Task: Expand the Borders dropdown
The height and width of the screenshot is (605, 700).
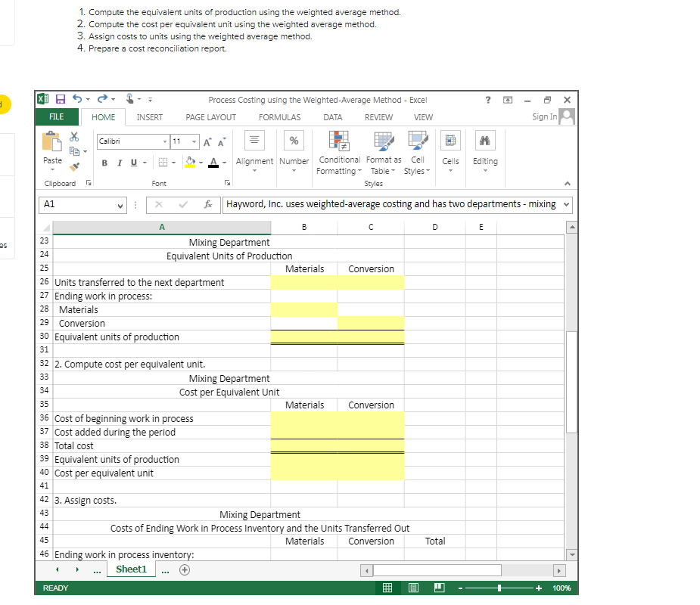Action: (x=173, y=163)
